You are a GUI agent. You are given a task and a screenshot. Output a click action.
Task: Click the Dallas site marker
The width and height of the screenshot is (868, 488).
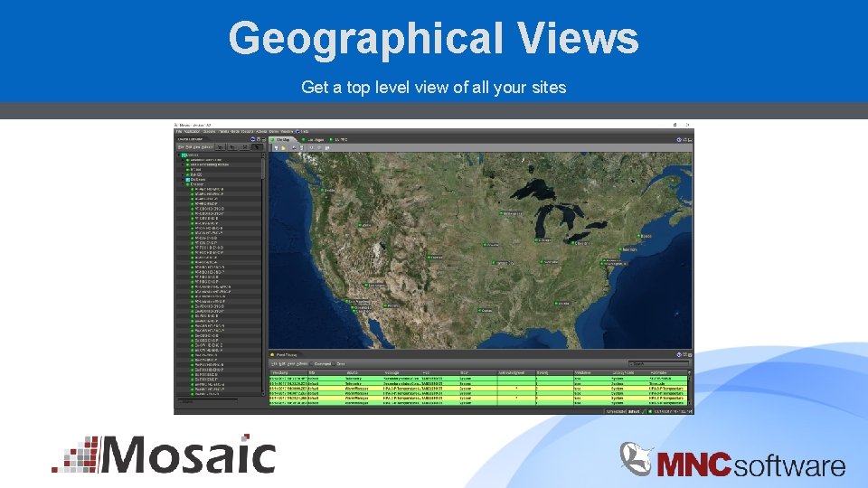tap(479, 310)
